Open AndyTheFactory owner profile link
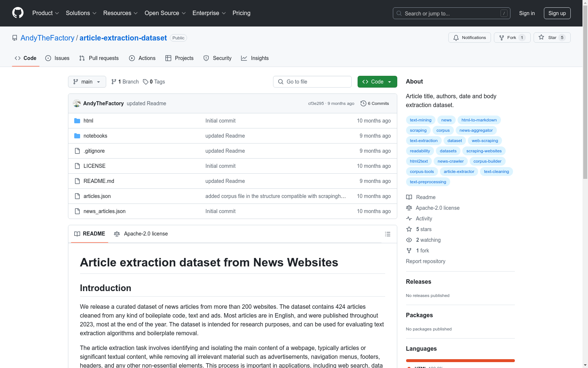588x368 pixels. point(47,38)
